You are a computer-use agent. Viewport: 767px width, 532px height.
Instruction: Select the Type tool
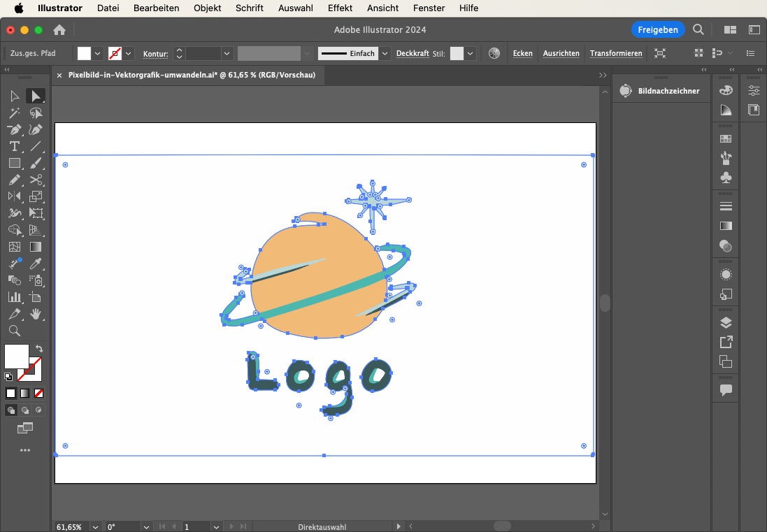pos(14,147)
